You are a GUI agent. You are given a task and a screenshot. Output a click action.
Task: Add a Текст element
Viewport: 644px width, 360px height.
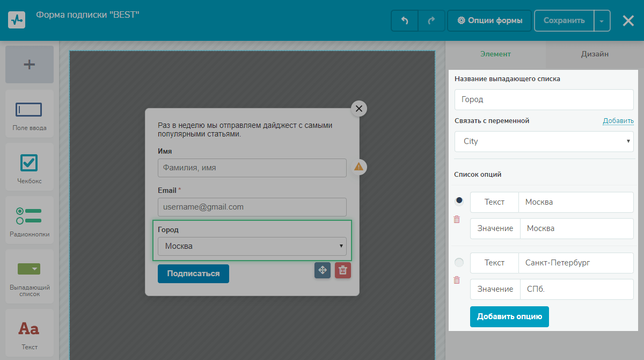30,333
